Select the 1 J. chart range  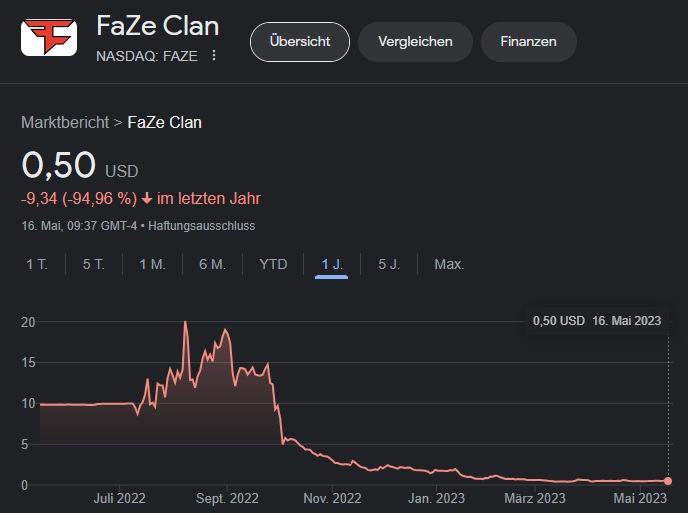coord(332,264)
